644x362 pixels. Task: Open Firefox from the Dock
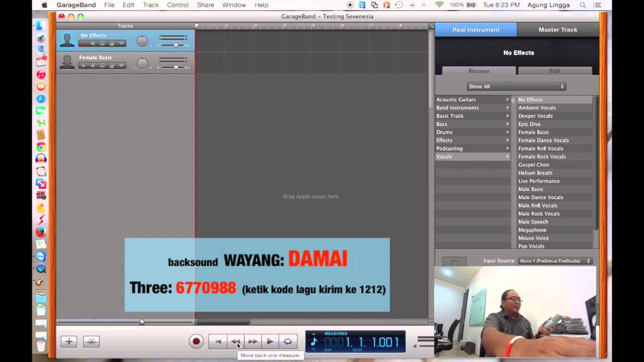click(41, 232)
